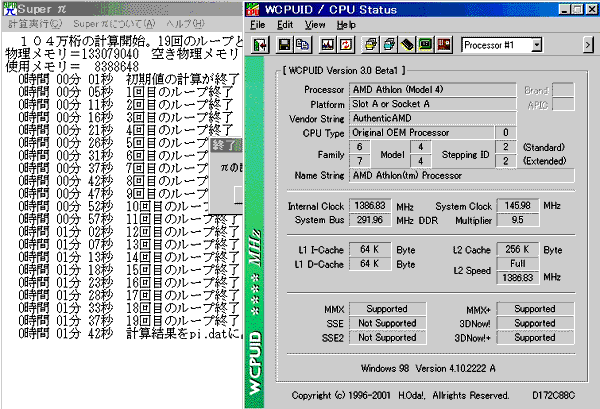Open the Processor #1 dropdown
Screen dimensions: 600x409
coord(536,45)
